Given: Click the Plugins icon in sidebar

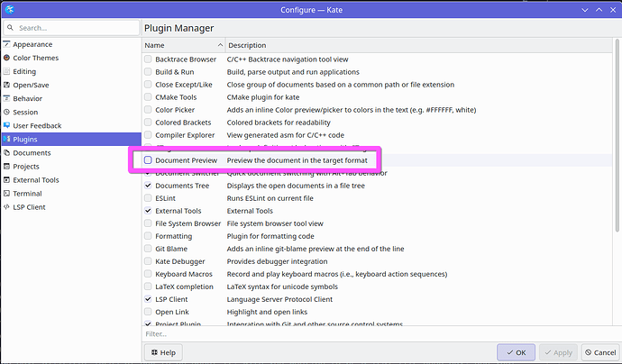Looking at the screenshot, I should pyautogui.click(x=6, y=139).
